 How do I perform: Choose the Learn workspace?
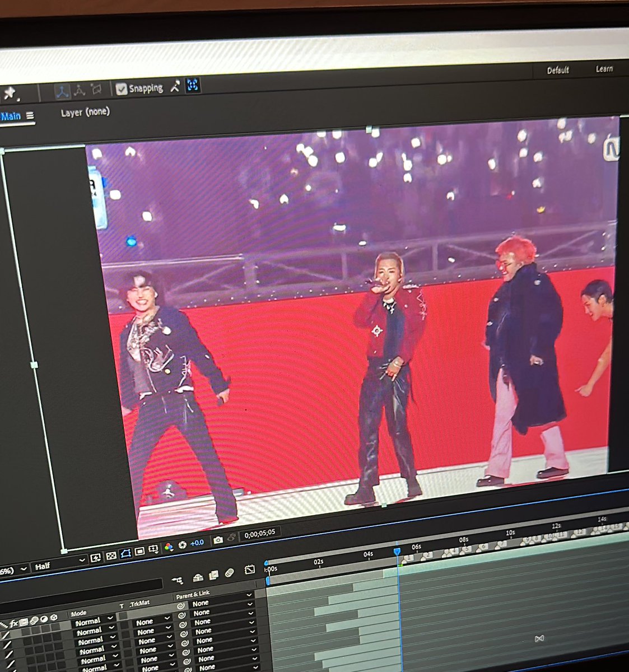click(604, 68)
